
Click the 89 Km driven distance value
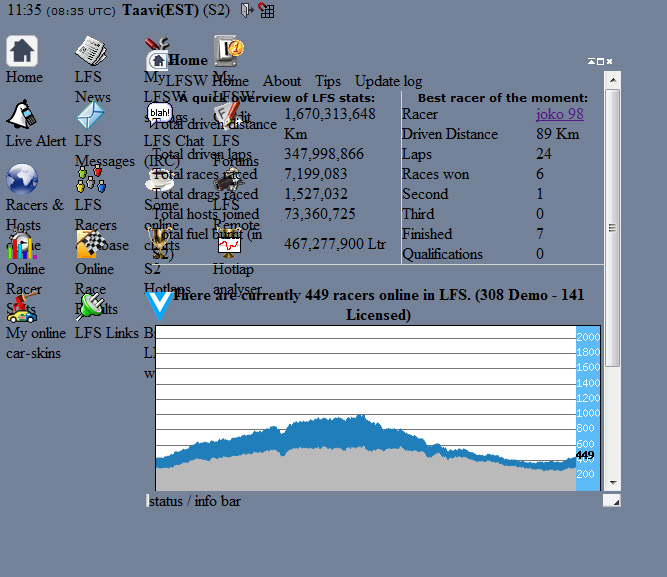(558, 134)
